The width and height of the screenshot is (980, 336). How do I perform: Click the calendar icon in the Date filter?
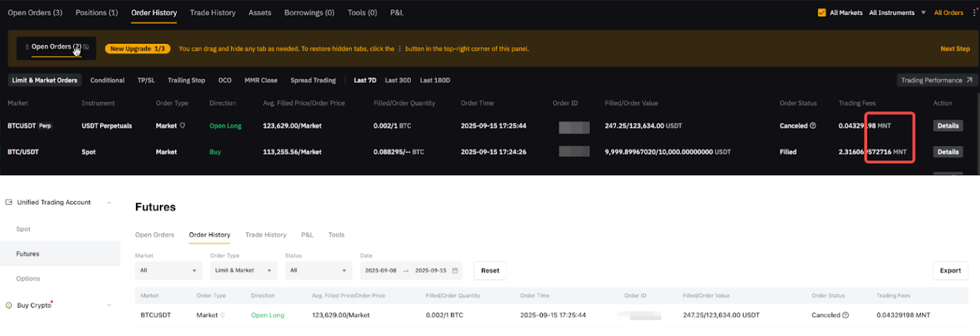(x=455, y=270)
